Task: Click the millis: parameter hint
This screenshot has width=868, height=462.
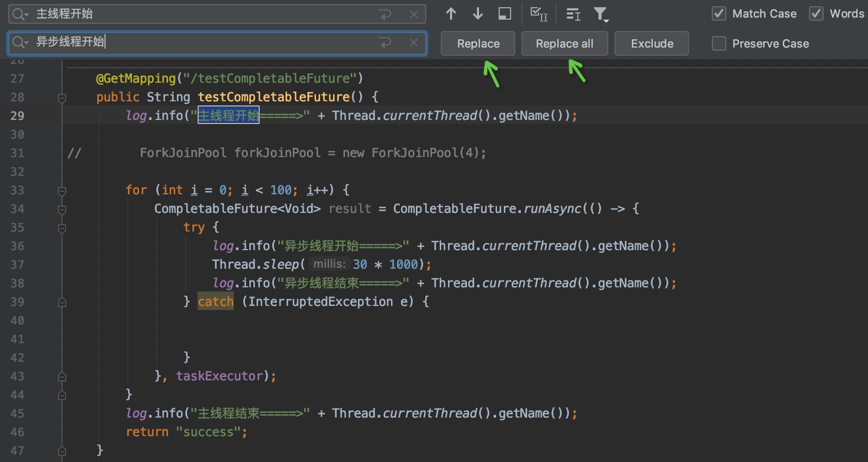Action: (330, 264)
